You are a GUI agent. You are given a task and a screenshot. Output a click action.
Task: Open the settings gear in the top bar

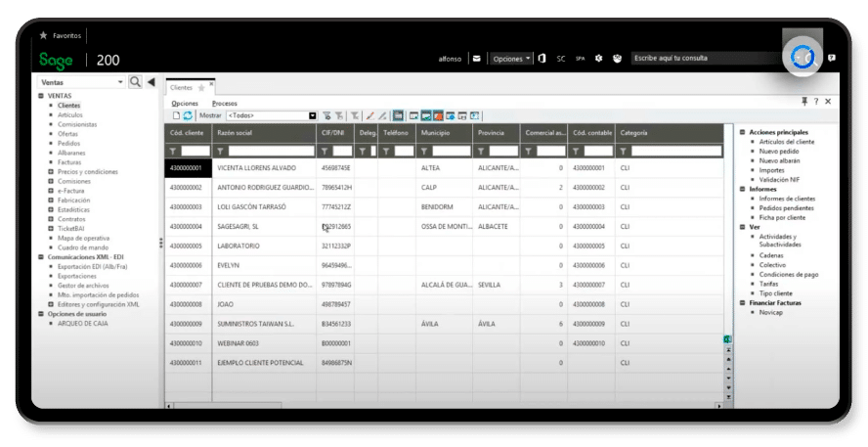click(598, 58)
